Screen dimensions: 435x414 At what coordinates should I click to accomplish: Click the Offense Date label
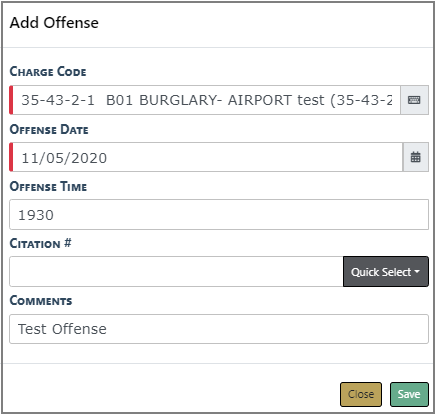point(49,129)
